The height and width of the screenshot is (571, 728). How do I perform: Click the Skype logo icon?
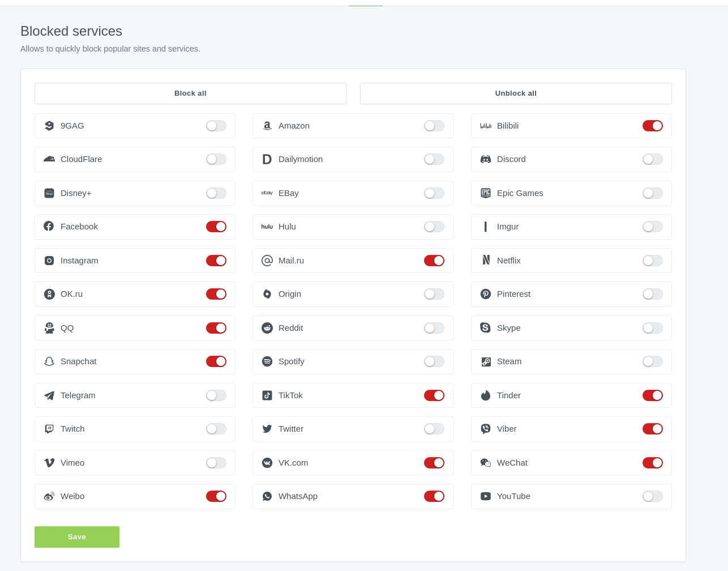click(485, 327)
